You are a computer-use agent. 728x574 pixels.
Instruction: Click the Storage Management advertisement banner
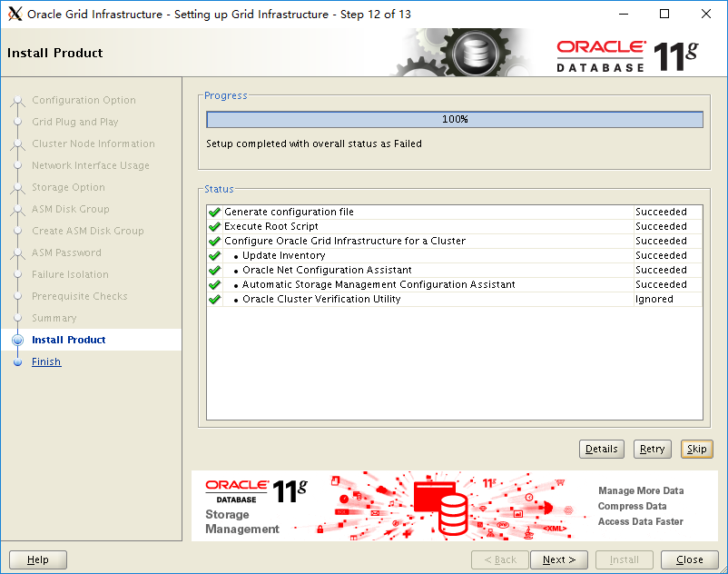pyautogui.click(x=455, y=506)
